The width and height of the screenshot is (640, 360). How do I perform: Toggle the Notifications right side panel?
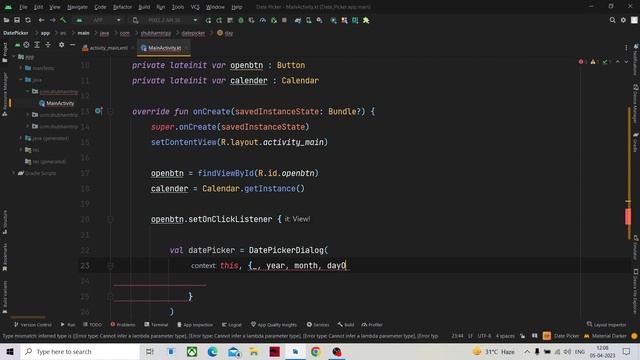[636, 59]
